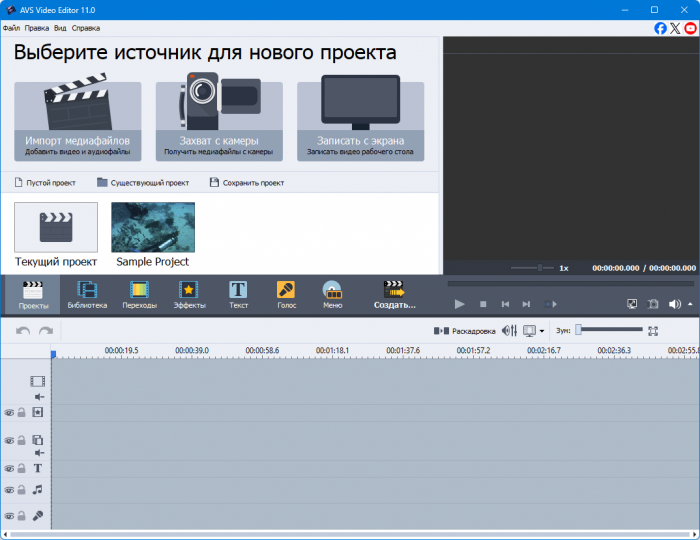Screen dimensions: 700x540
Task: Open the Переходы transitions panel
Action: coord(139,294)
